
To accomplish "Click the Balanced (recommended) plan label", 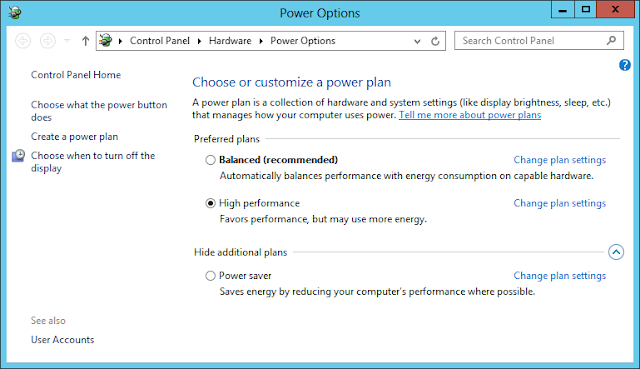I will click(x=278, y=160).
